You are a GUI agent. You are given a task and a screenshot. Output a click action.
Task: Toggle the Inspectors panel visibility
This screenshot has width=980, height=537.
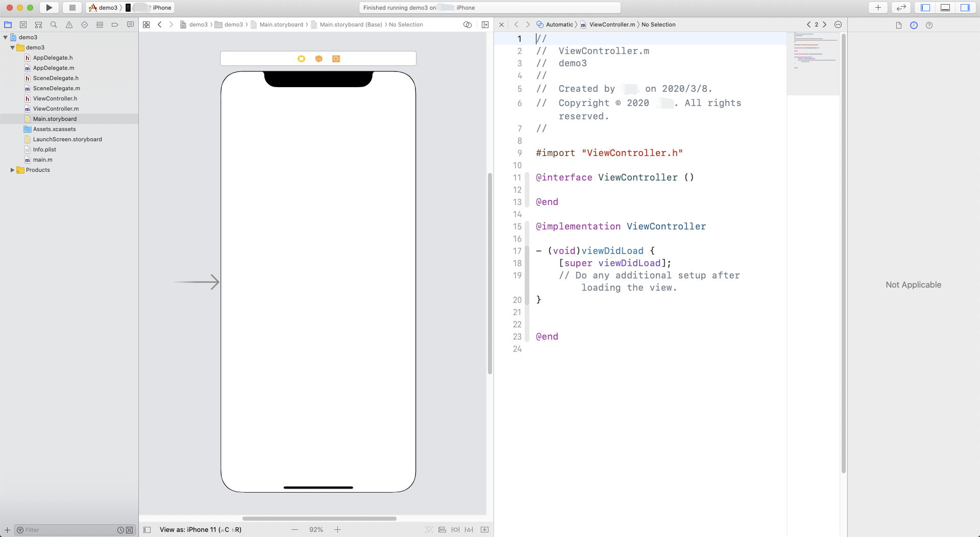[x=965, y=7]
